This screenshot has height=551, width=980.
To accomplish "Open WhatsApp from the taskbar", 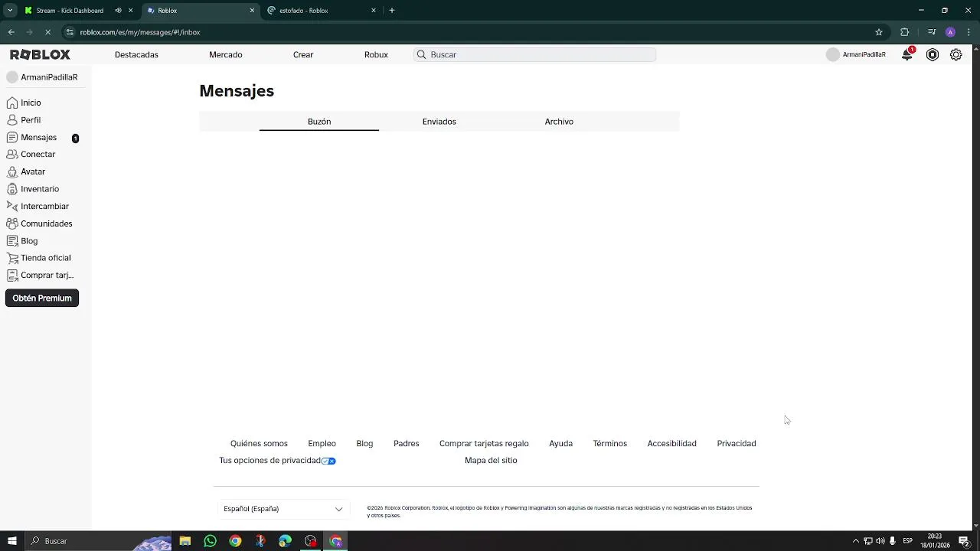I will (210, 541).
